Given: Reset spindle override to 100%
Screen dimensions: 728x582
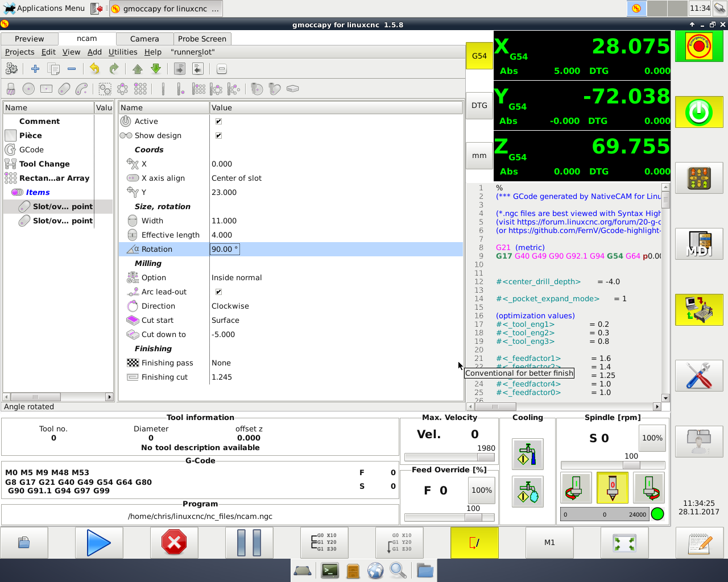Looking at the screenshot, I should click(652, 438).
